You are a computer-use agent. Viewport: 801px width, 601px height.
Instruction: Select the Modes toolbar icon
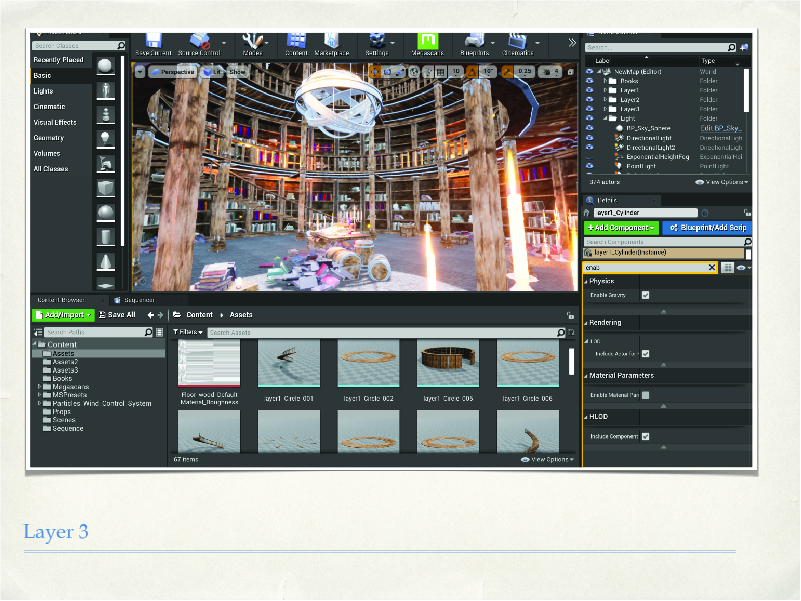[x=253, y=42]
